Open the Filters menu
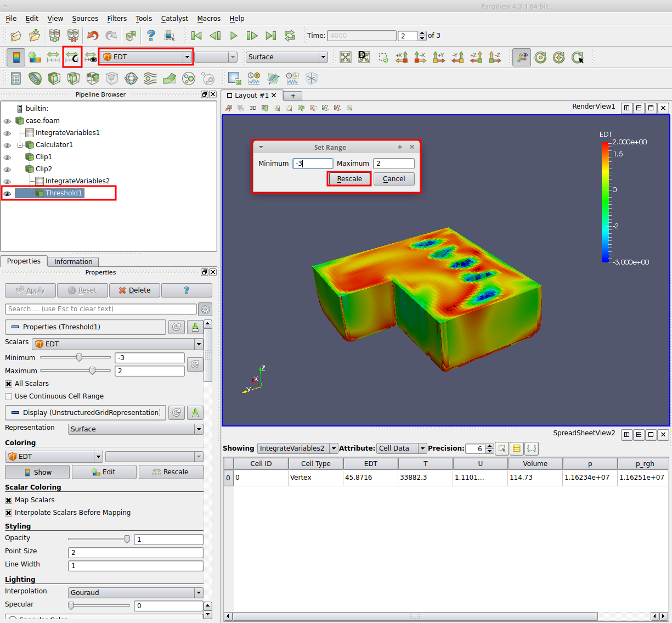Viewport: 672px width, 623px height. [117, 18]
